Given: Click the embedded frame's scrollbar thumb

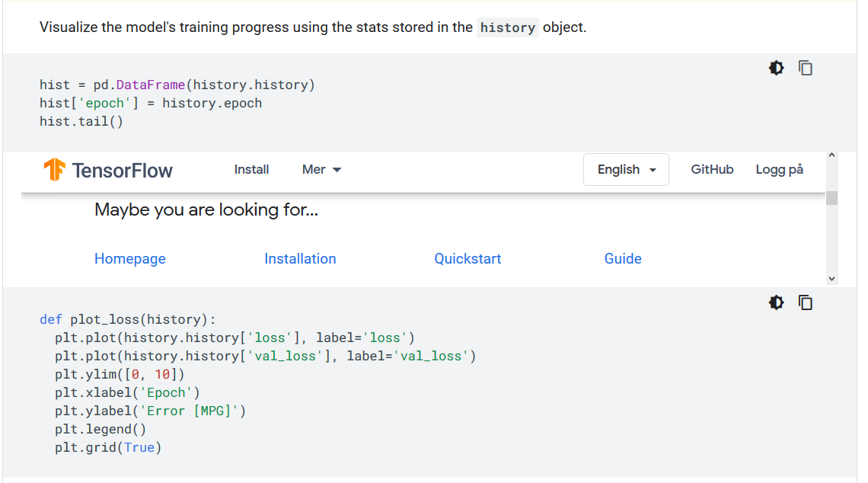Looking at the screenshot, I should pos(831,198).
